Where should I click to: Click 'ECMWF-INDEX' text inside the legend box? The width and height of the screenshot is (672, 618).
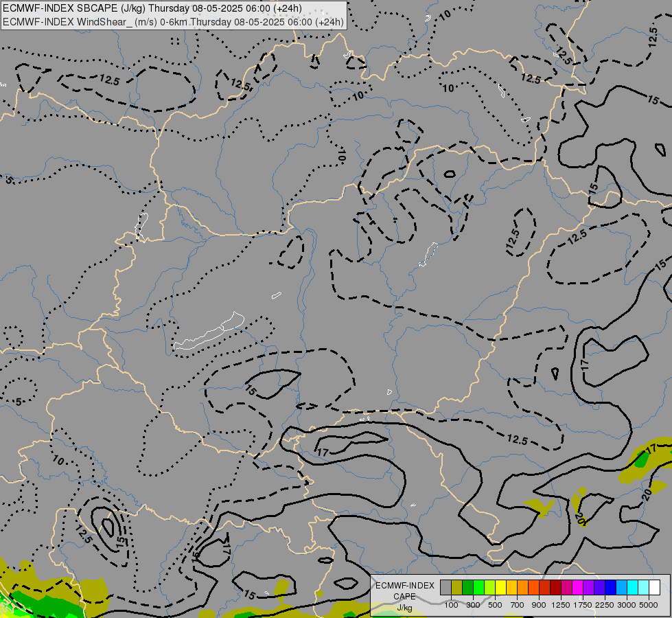(x=404, y=586)
